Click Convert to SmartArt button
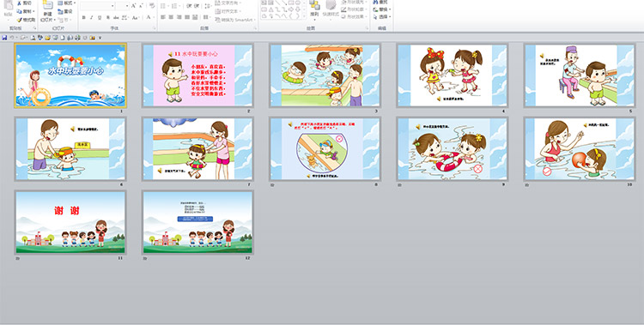644x325 pixels. point(235,20)
